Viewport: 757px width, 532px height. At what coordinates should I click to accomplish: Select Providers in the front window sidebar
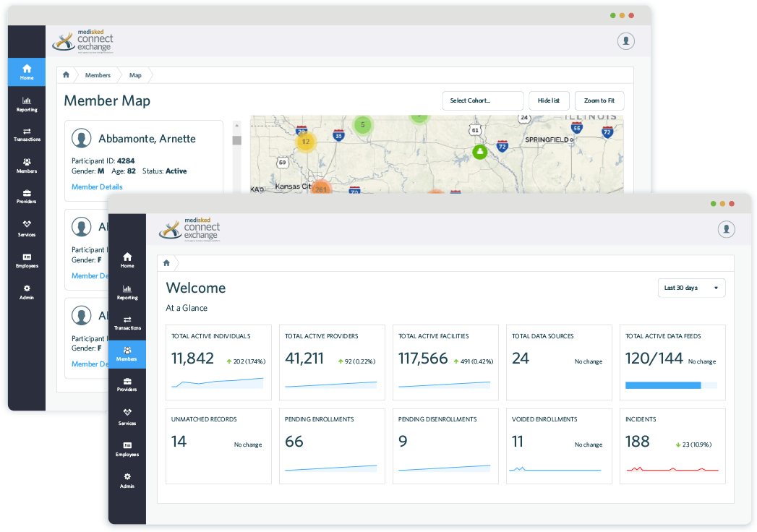(127, 385)
